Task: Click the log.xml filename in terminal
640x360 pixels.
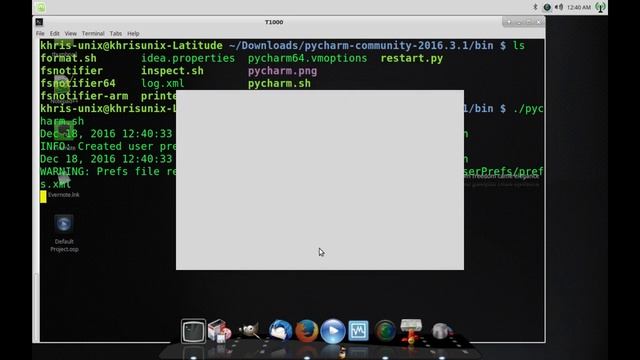Action: tap(162, 84)
